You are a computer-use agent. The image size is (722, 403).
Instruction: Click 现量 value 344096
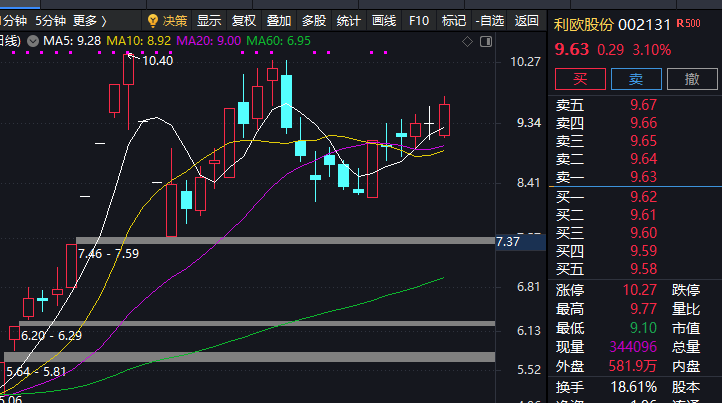pyautogui.click(x=633, y=347)
